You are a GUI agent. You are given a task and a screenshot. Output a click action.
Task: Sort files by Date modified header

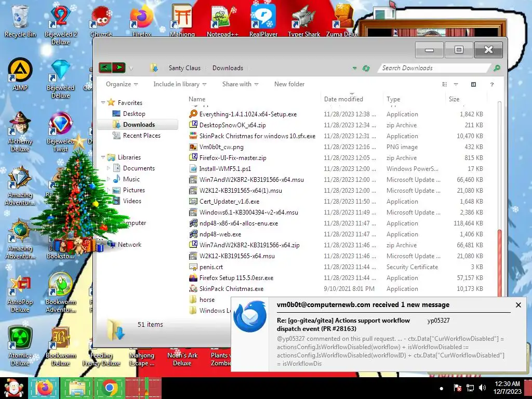(x=352, y=99)
